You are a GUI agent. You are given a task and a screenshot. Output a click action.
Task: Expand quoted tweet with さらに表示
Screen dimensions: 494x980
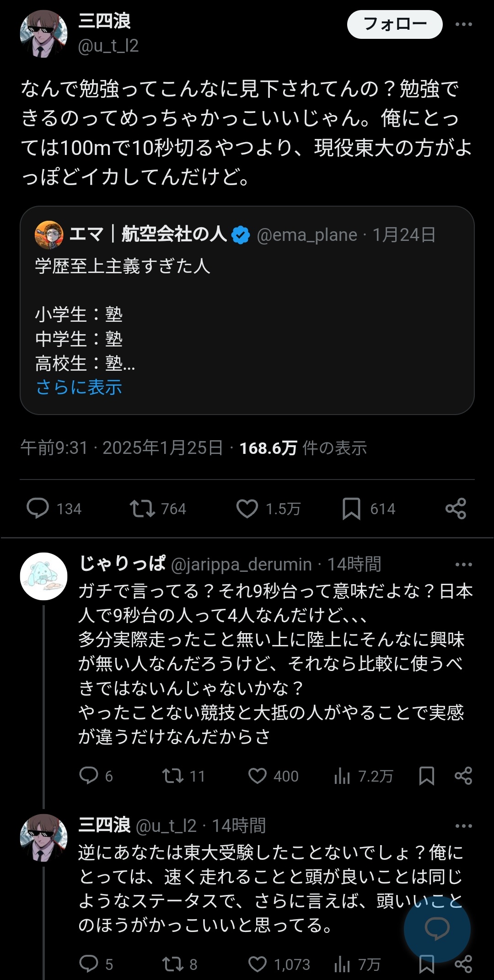point(79,387)
